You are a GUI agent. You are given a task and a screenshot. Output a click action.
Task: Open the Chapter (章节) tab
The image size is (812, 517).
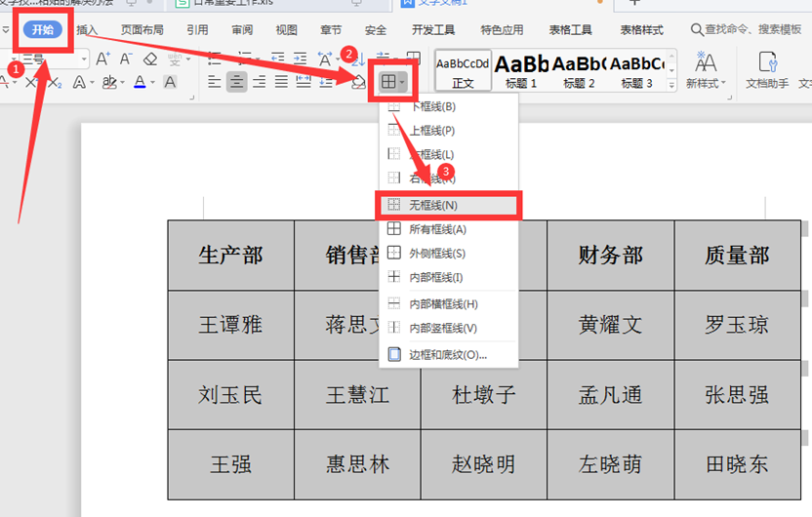pyautogui.click(x=331, y=29)
